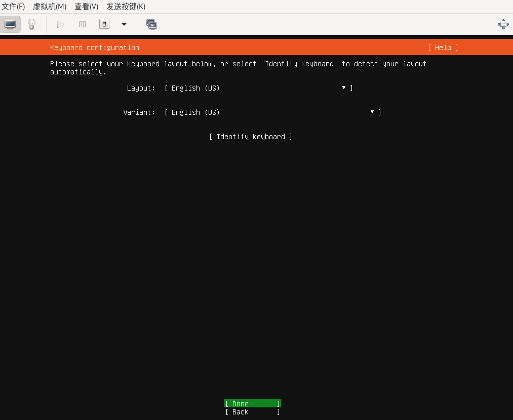
Task: Open Help in the installer header
Action: [443, 48]
